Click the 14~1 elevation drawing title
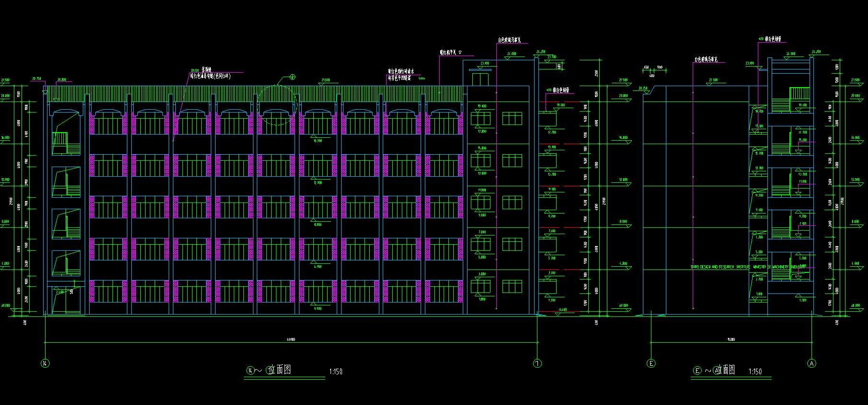Screen dimensions: 868x405 (x=269, y=370)
